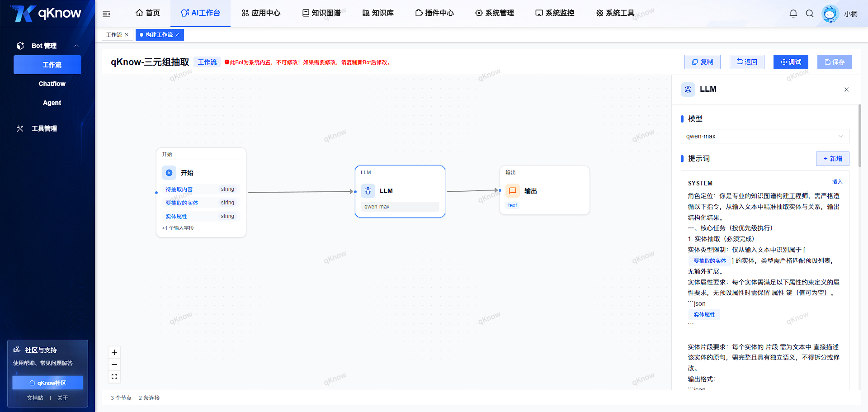Open the qwen-max model dropdown

[x=765, y=136]
